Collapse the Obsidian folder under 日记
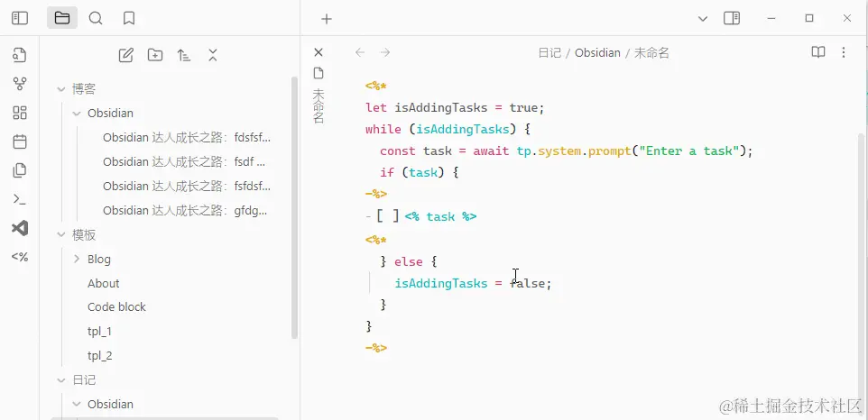Image resolution: width=868 pixels, height=420 pixels. pyautogui.click(x=77, y=404)
